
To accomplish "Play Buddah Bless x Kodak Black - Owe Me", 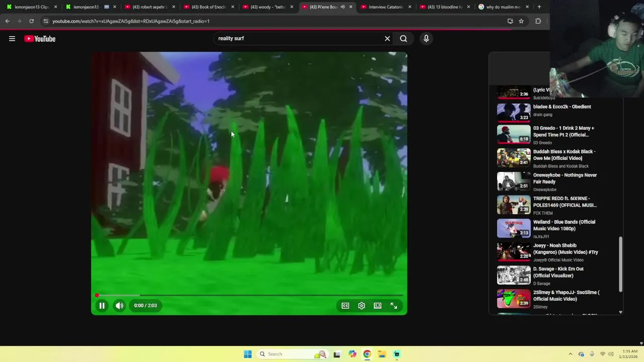I will (564, 155).
